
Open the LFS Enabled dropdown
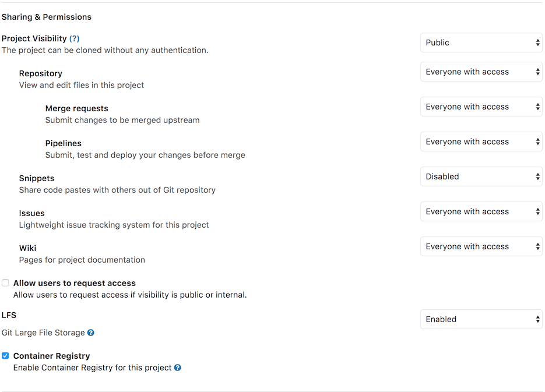coord(481,319)
